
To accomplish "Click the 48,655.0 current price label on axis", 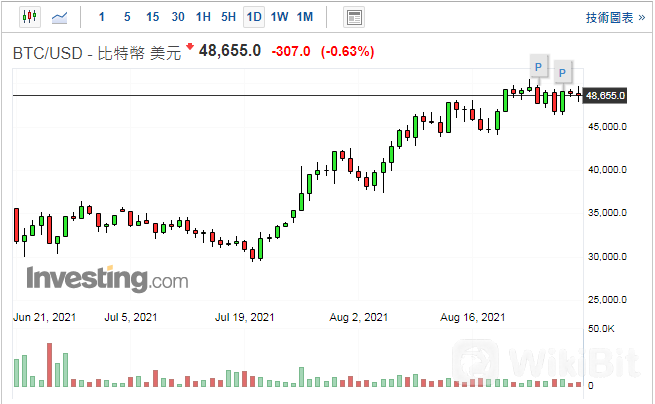I will point(605,96).
